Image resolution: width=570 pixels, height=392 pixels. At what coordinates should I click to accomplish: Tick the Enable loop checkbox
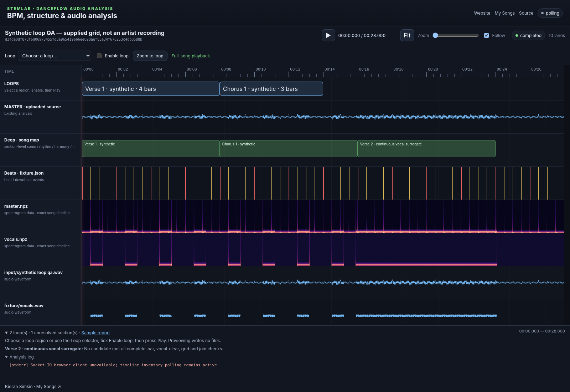point(99,56)
